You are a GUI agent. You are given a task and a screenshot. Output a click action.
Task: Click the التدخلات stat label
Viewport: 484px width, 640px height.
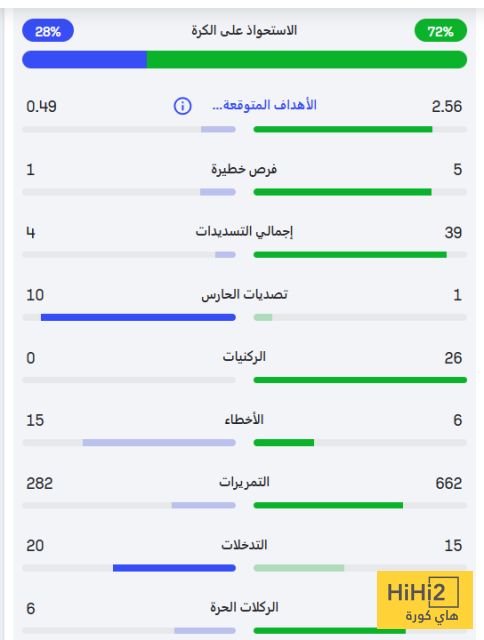click(244, 544)
